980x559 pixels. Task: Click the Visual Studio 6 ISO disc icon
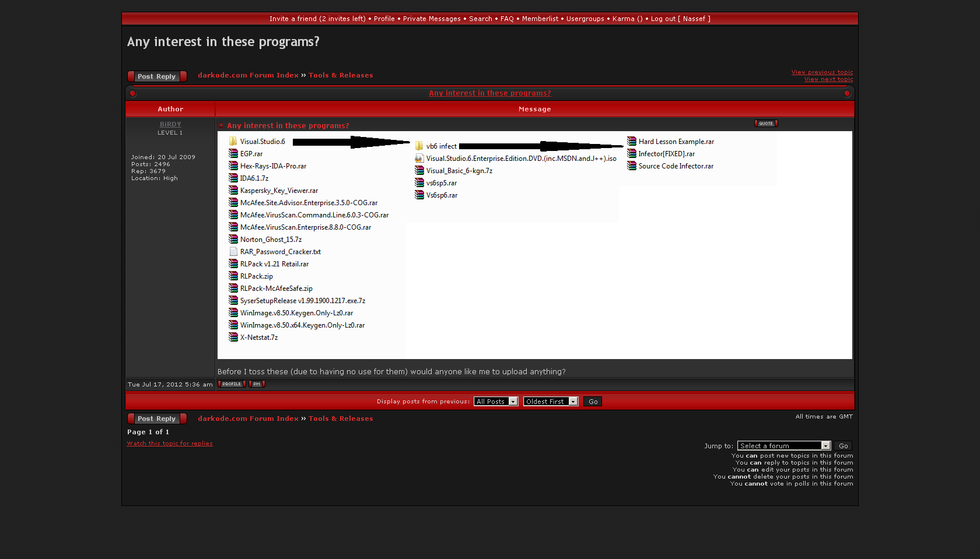pyautogui.click(x=419, y=159)
